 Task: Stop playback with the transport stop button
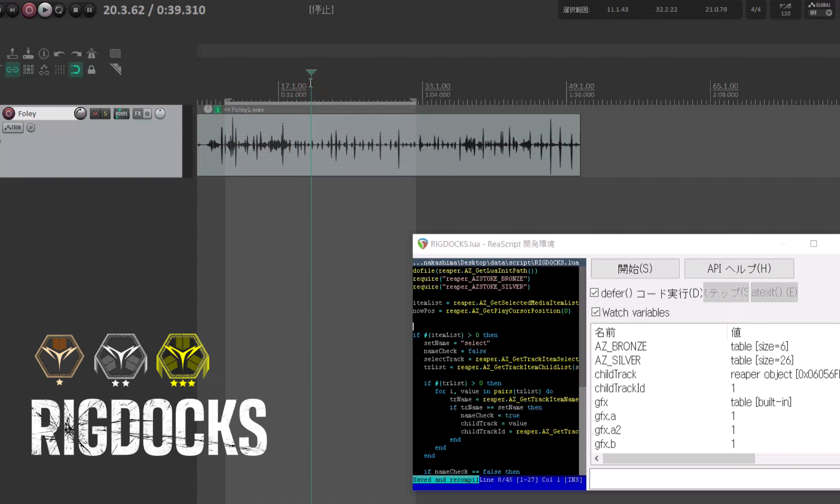[76, 10]
